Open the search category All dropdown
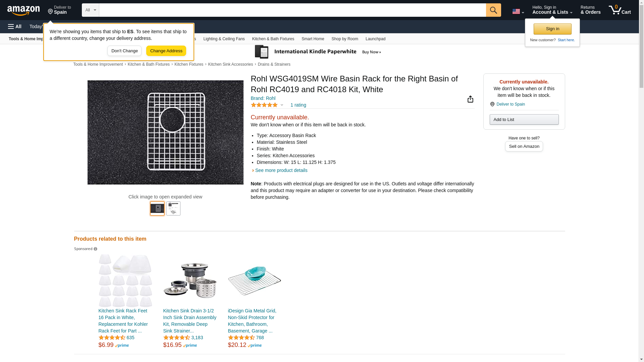Viewport: 644px width, 362px height. coord(90,10)
